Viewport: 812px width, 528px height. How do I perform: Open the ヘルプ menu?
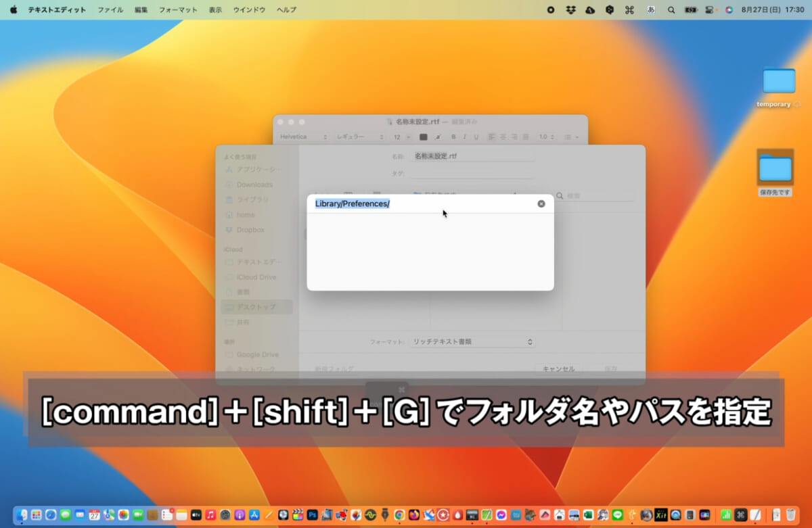pos(286,10)
